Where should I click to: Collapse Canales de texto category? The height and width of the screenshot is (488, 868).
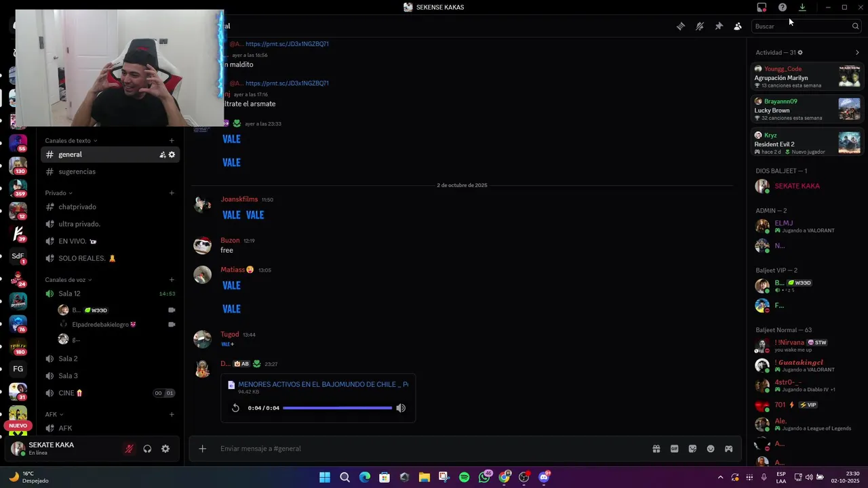(x=71, y=140)
